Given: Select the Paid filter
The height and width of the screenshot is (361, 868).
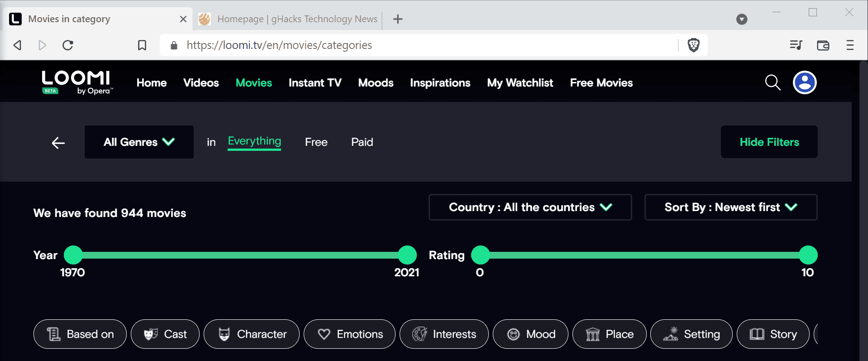Looking at the screenshot, I should [362, 142].
